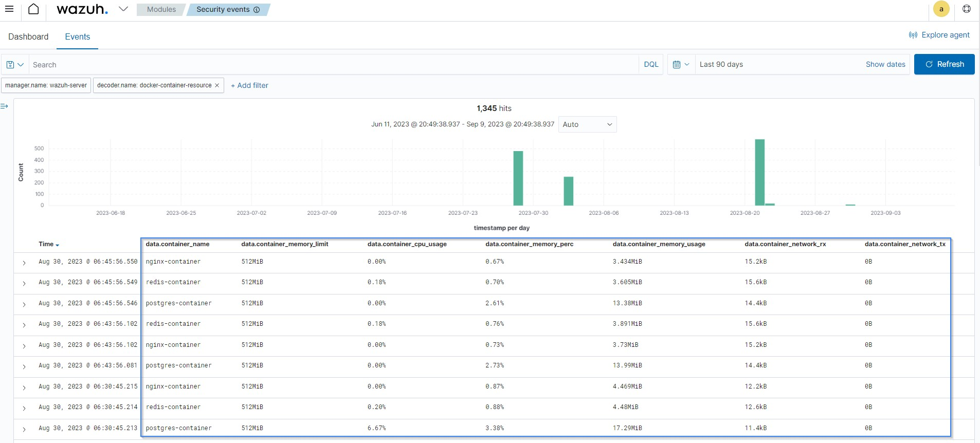Show info icon next to Security events
Screen dimensions: 980x443
(257, 9)
